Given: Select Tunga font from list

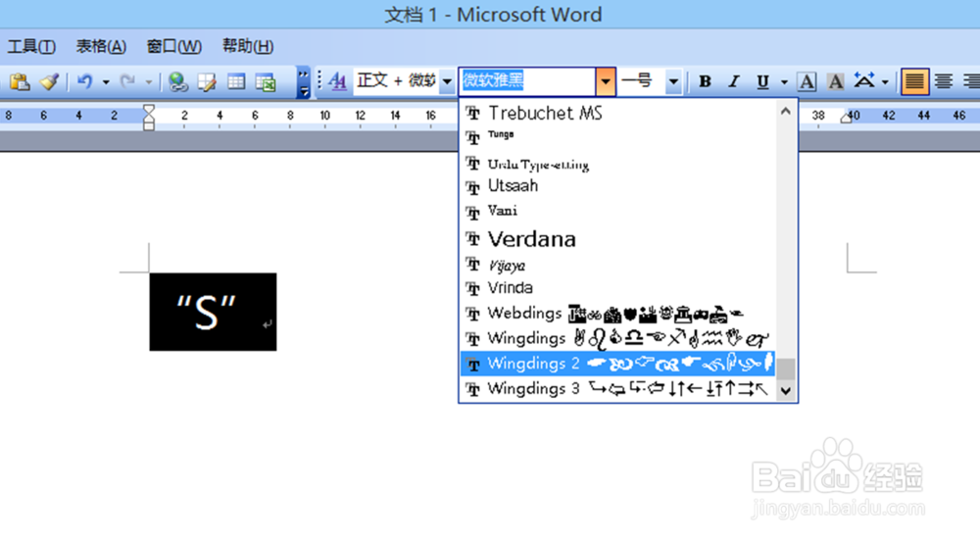Looking at the screenshot, I should click(617, 136).
